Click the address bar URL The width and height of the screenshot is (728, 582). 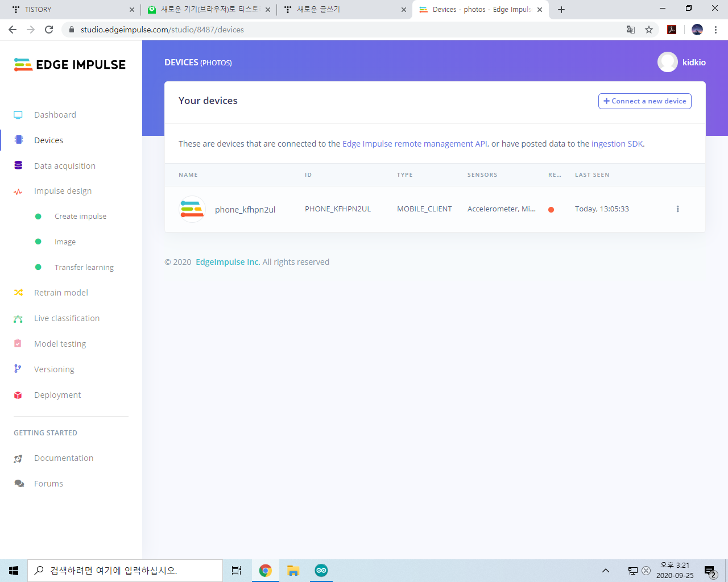click(x=162, y=30)
